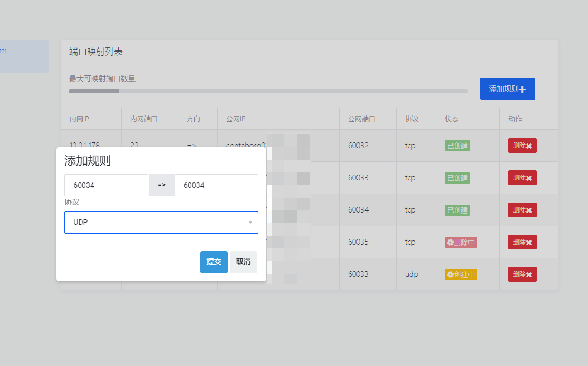Click the 公网端口 column header

click(x=361, y=119)
